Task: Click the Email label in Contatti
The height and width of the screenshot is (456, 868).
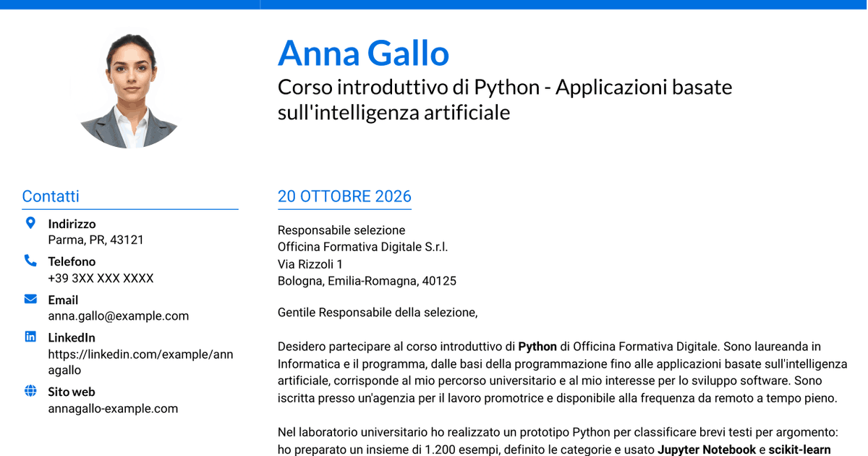Action: (x=63, y=300)
